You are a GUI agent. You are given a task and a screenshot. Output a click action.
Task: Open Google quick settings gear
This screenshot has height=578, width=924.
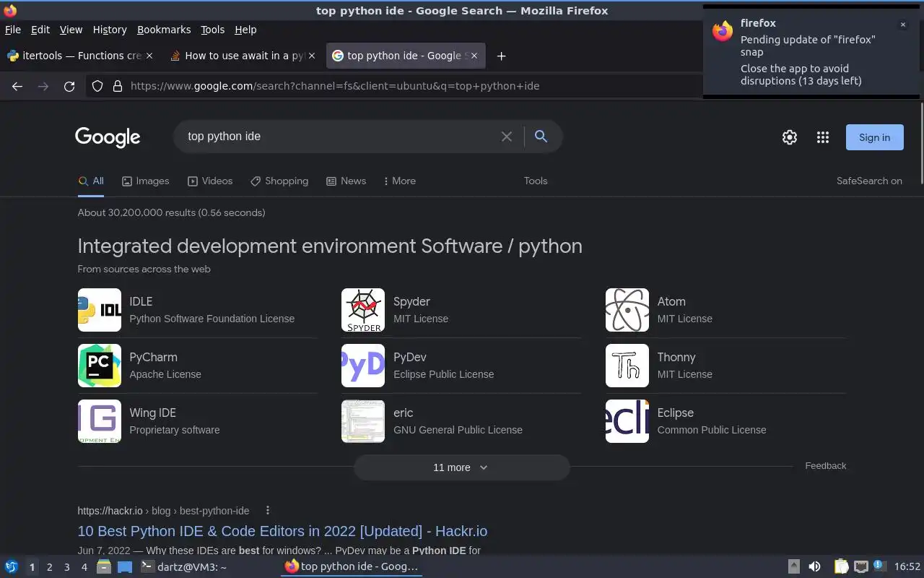coord(790,137)
